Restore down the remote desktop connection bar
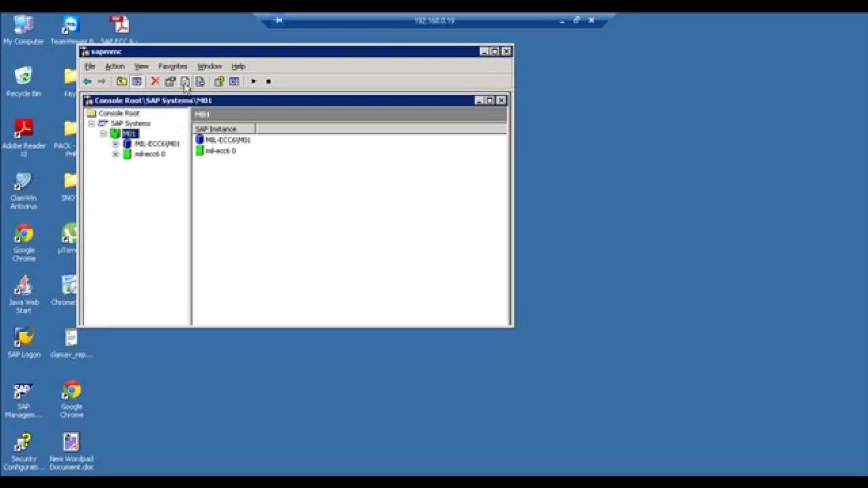 click(576, 20)
